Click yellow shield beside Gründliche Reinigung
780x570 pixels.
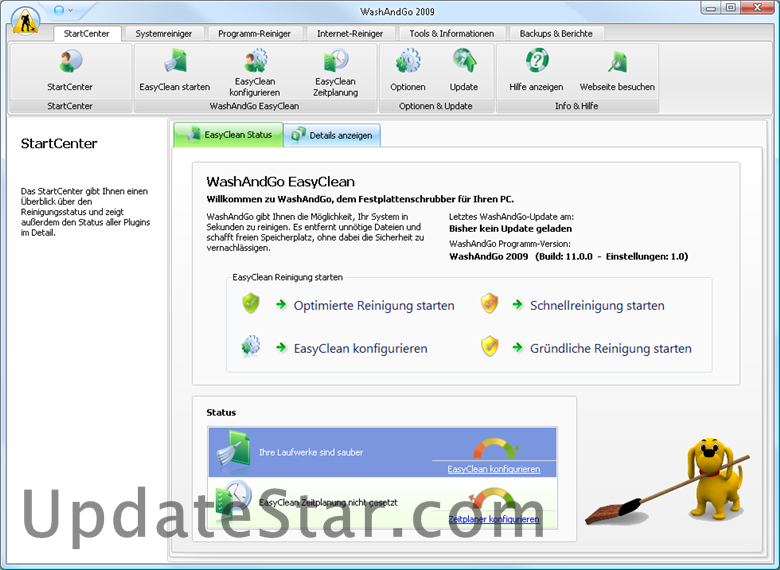489,346
